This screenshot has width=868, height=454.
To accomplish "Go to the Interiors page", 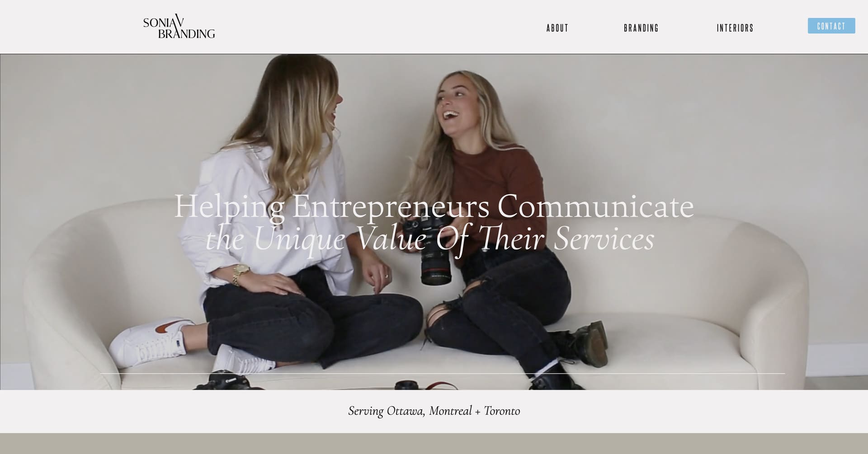I will click(x=735, y=28).
